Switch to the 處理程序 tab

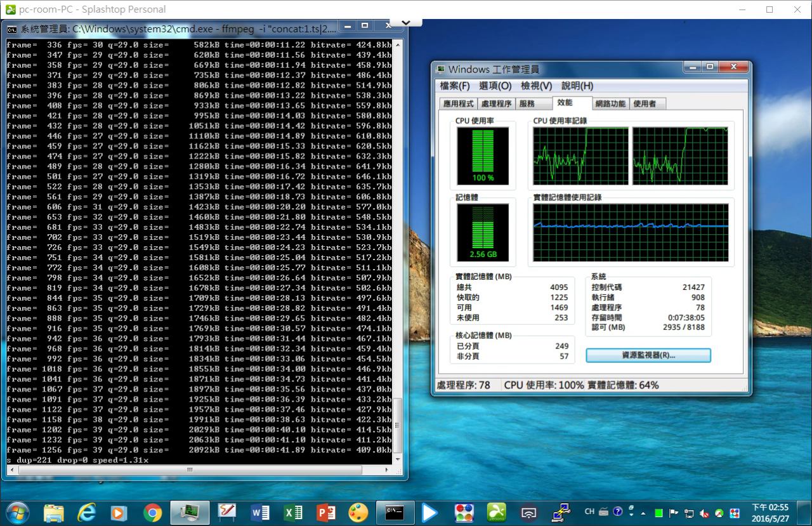tap(496, 103)
